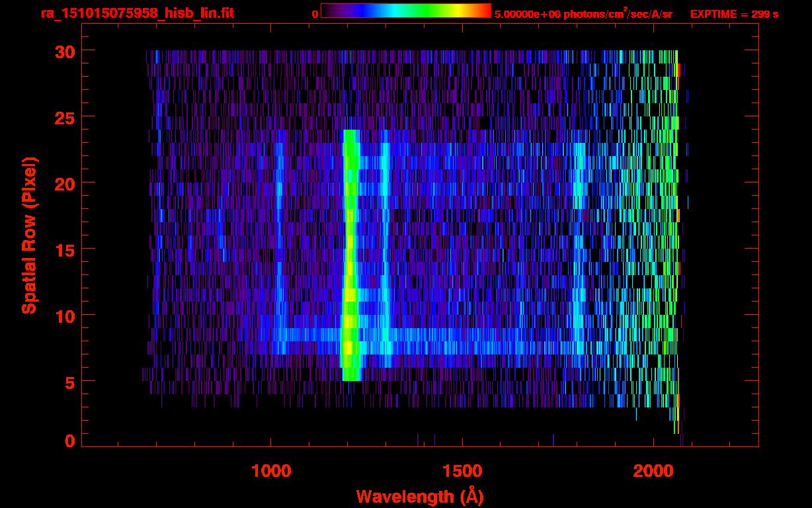Click the 1000 wavelength tick label

pos(271,471)
